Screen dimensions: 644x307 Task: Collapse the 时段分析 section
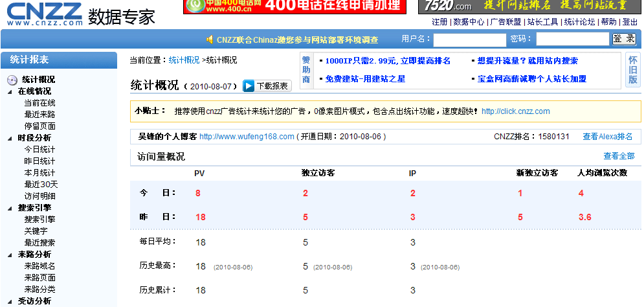(x=10, y=139)
